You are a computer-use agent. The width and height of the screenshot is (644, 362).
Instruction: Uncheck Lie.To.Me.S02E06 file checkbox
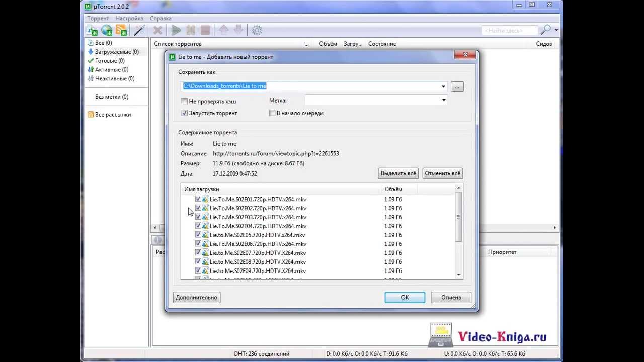198,244
